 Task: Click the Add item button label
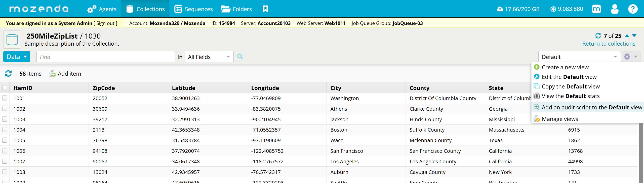[69, 74]
